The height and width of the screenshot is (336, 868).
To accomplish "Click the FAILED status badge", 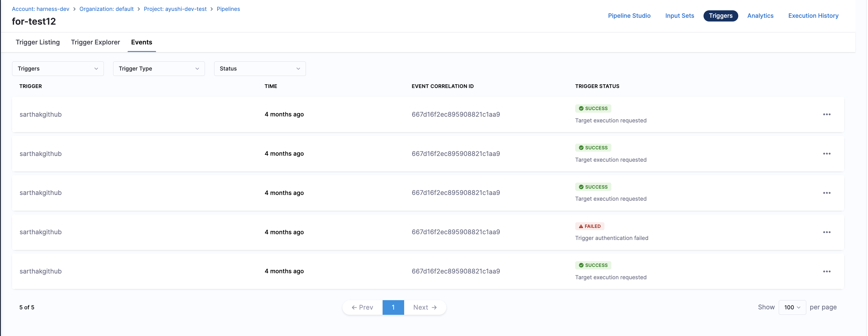I will tap(589, 226).
